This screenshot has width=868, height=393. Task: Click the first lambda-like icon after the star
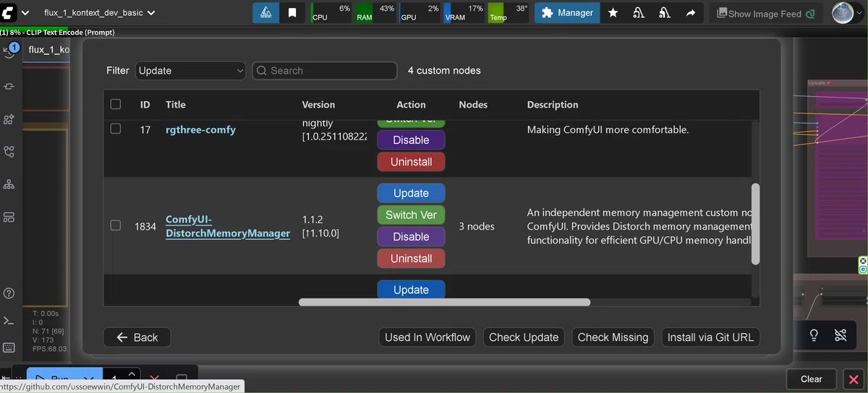[x=639, y=13]
